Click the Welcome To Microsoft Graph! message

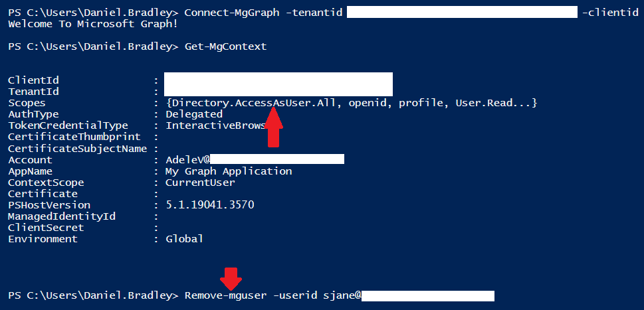tap(93, 24)
